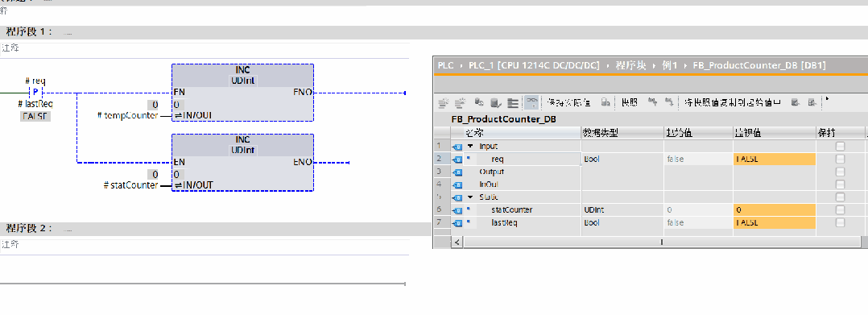Select the InOut row name
The image size is (868, 315).
[x=490, y=184]
